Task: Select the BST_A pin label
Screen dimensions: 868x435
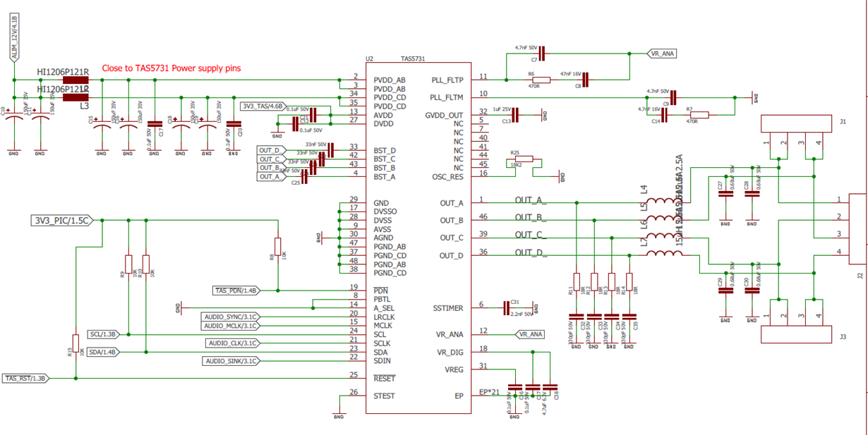Action: point(385,176)
